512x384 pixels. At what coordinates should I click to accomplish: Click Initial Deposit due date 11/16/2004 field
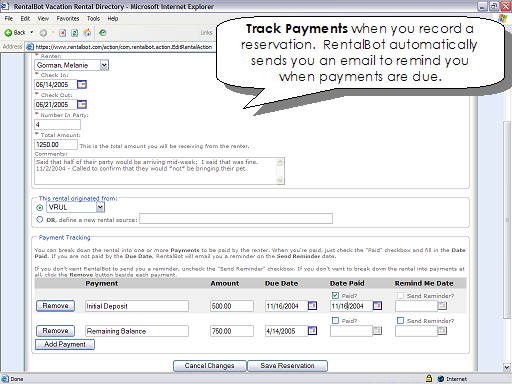[x=286, y=306]
